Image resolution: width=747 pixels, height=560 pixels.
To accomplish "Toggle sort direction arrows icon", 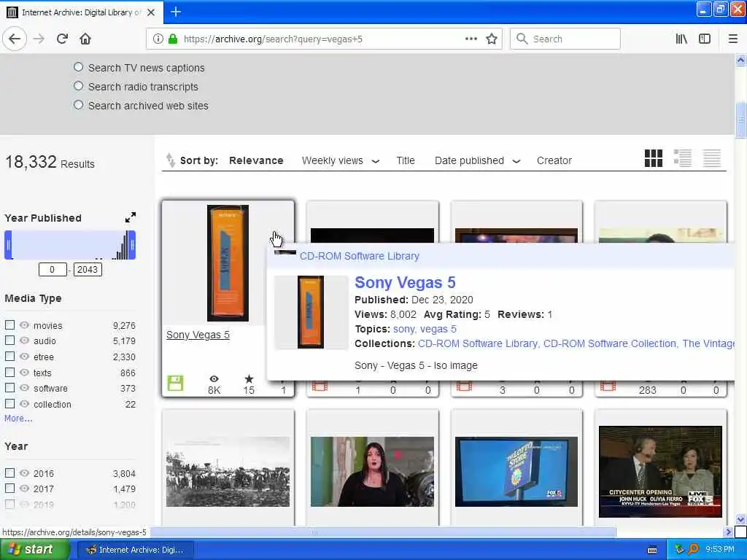I will coord(170,160).
